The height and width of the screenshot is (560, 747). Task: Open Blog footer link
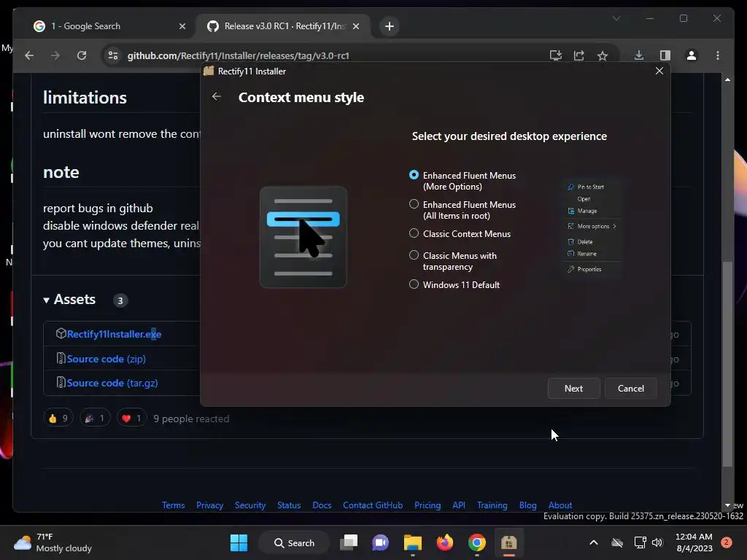pos(528,505)
